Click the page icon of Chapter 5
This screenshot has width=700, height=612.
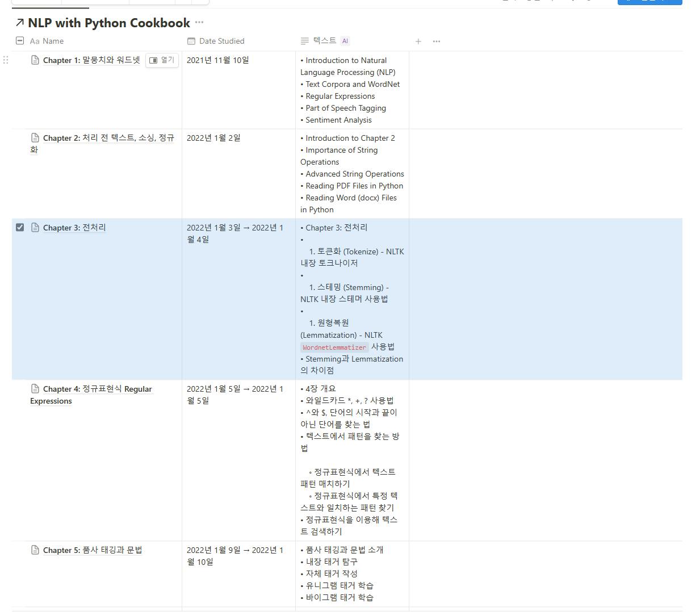[x=35, y=550]
